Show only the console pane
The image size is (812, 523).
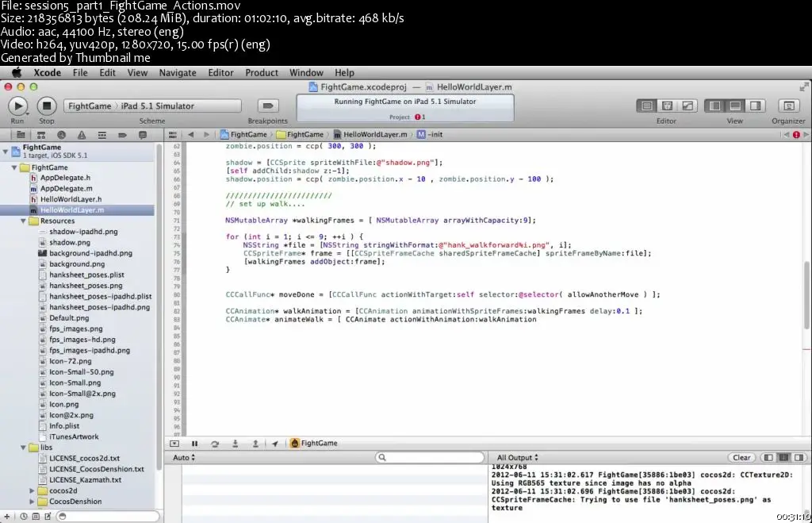(x=799, y=458)
